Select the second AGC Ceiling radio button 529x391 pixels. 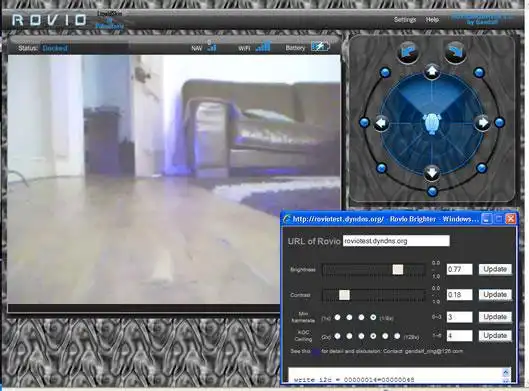click(x=349, y=336)
